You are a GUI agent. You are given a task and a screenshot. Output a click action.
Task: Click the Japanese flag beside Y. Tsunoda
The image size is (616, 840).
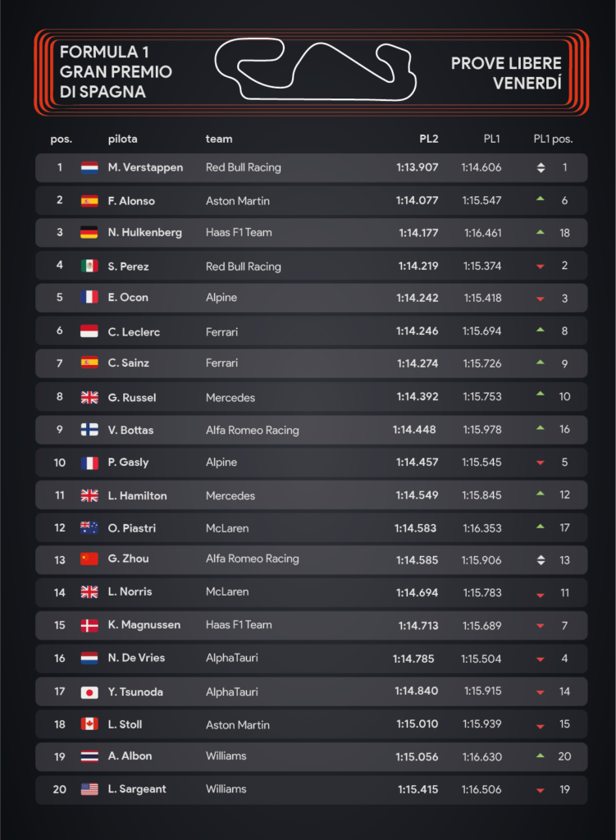click(x=89, y=692)
